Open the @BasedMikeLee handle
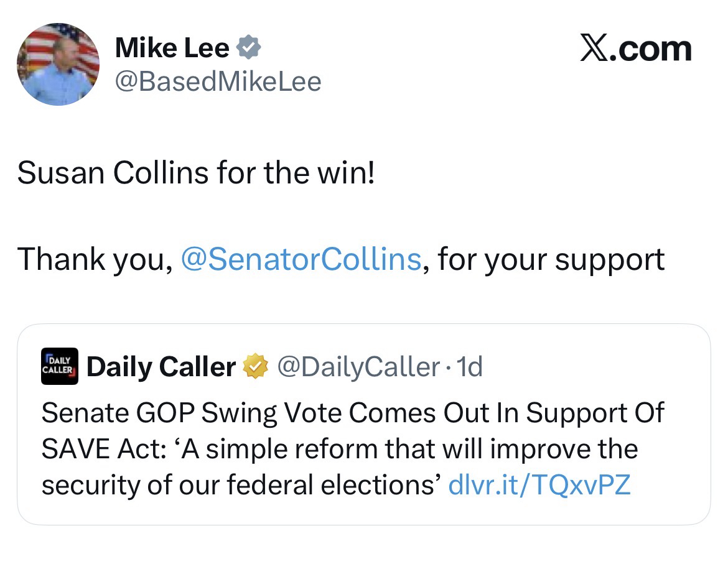 click(x=218, y=81)
